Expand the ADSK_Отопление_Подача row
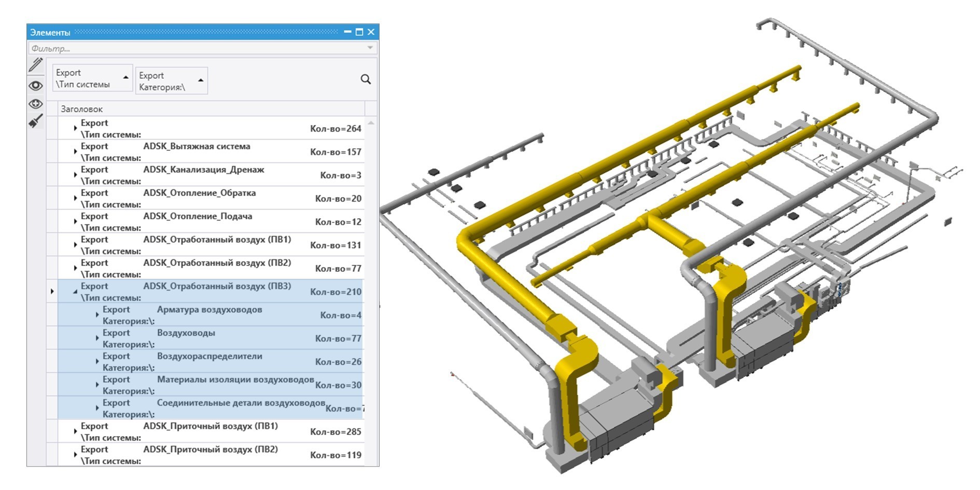 click(x=75, y=221)
